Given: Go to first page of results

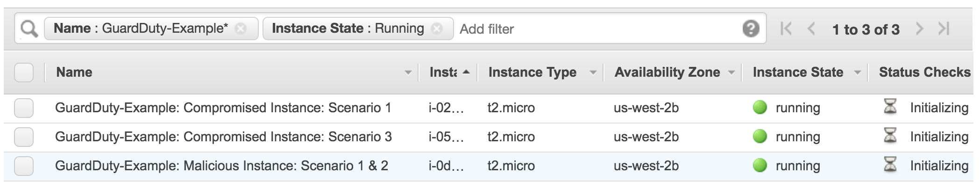Looking at the screenshot, I should (786, 29).
